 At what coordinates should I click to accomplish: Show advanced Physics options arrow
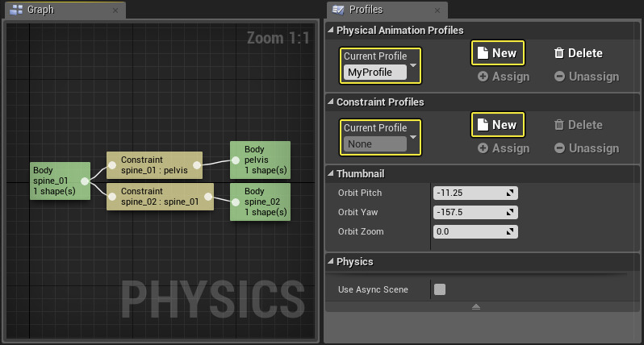[476, 306]
